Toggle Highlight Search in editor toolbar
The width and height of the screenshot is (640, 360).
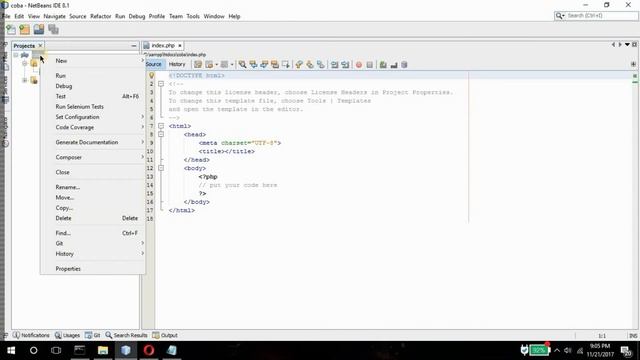(275, 64)
